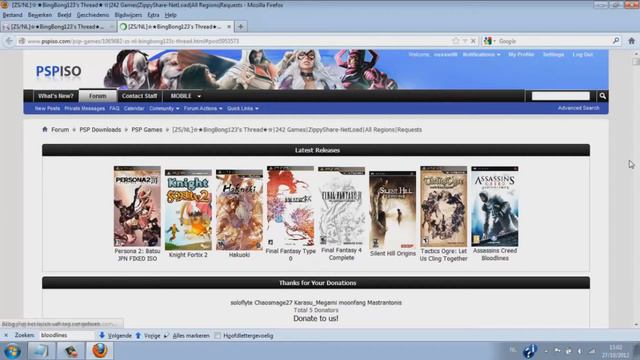Open the Final Fantasy Type 0 cover

(x=290, y=206)
